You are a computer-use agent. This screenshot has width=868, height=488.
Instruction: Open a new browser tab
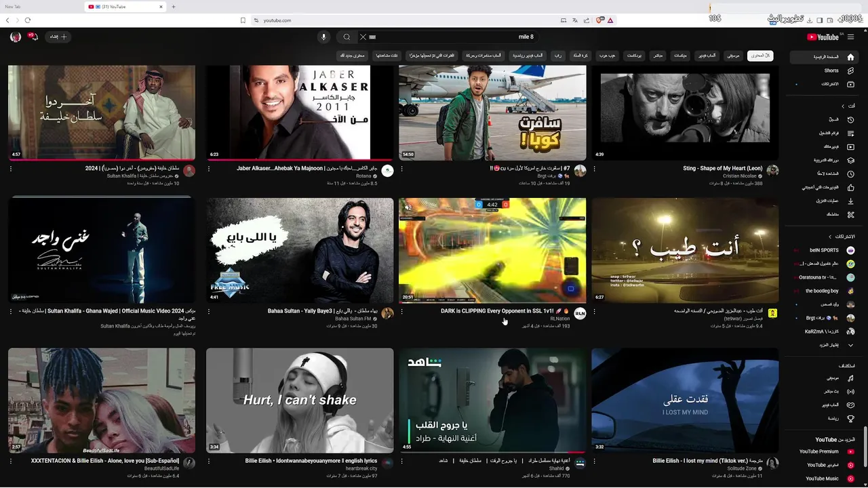pyautogui.click(x=174, y=6)
